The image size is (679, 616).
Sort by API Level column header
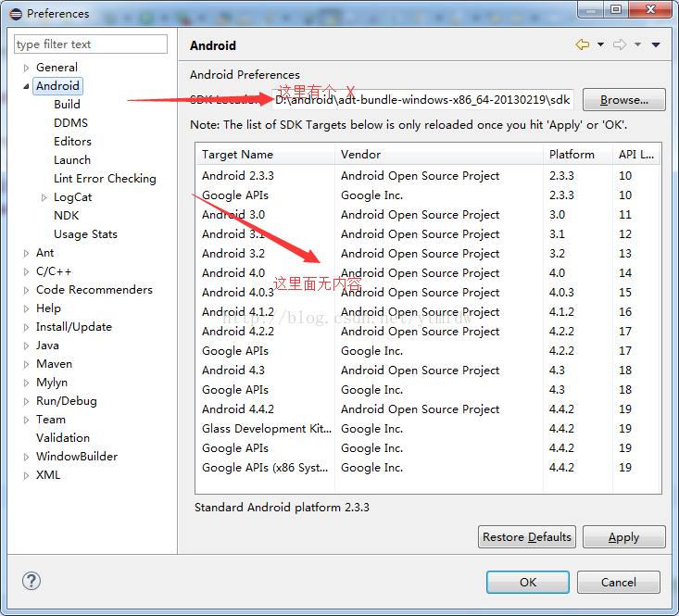click(636, 155)
